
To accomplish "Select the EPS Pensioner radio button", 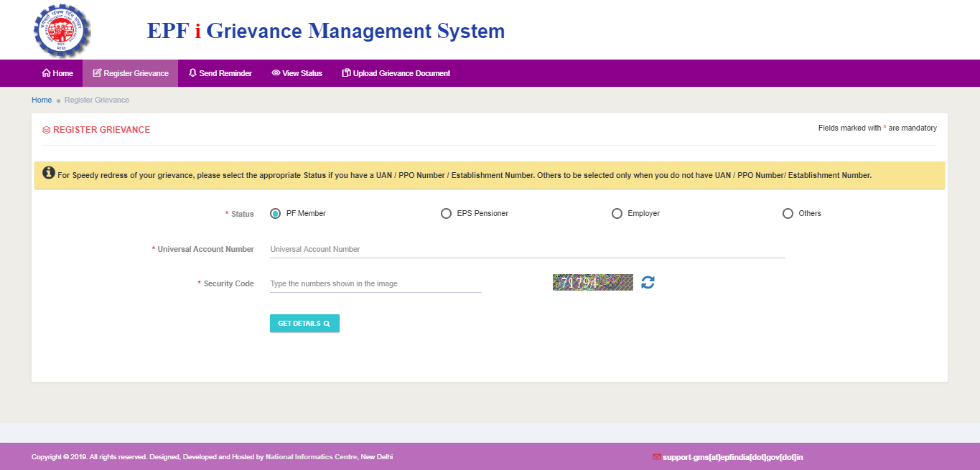I will [x=446, y=213].
